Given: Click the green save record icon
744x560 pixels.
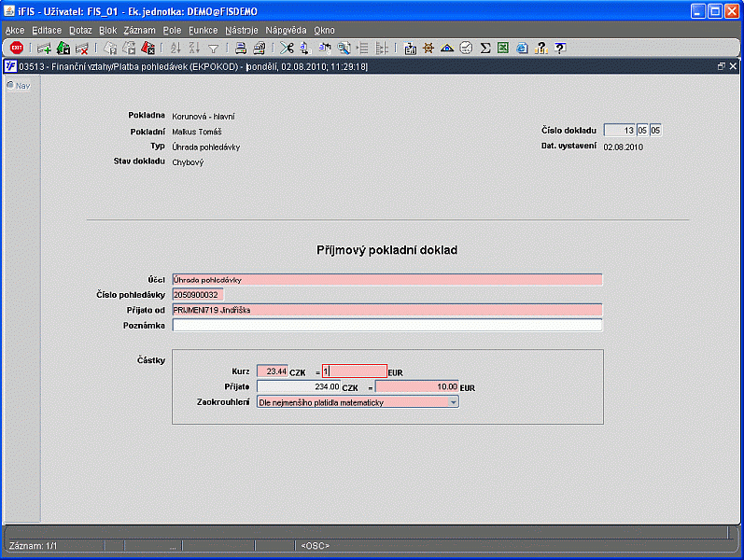Looking at the screenshot, I should tap(63, 48).
